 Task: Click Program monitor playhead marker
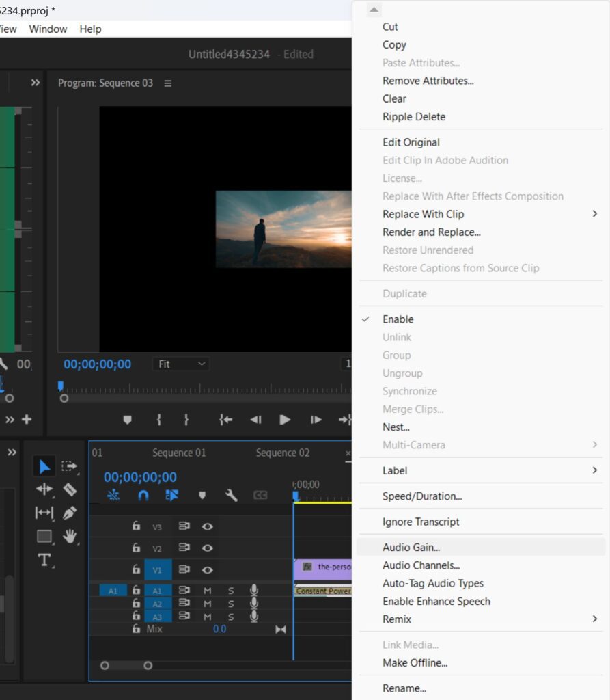click(61, 386)
